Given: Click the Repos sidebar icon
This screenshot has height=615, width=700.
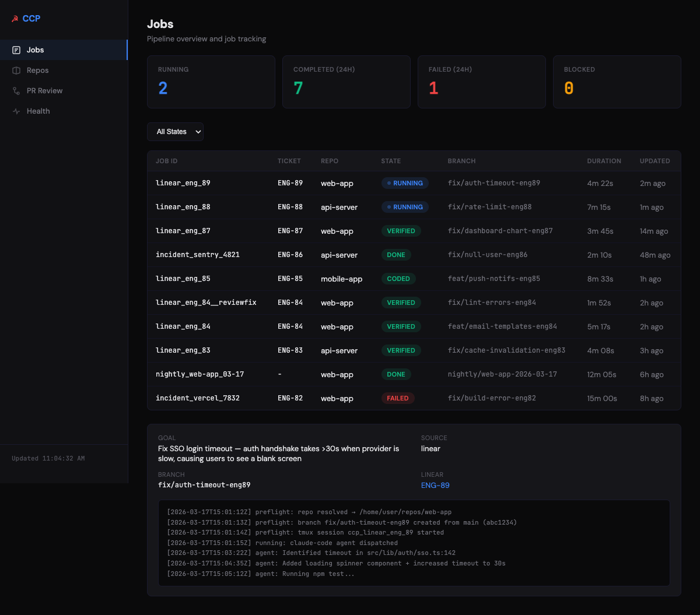Looking at the screenshot, I should pyautogui.click(x=16, y=71).
